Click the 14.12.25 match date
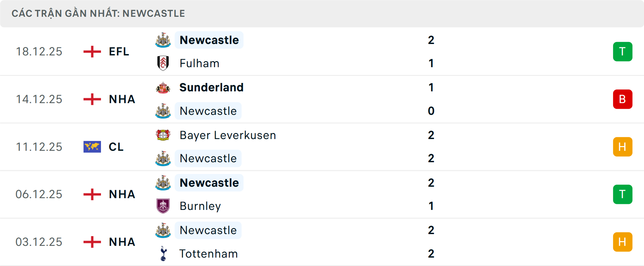The width and height of the screenshot is (644, 266). [x=39, y=99]
